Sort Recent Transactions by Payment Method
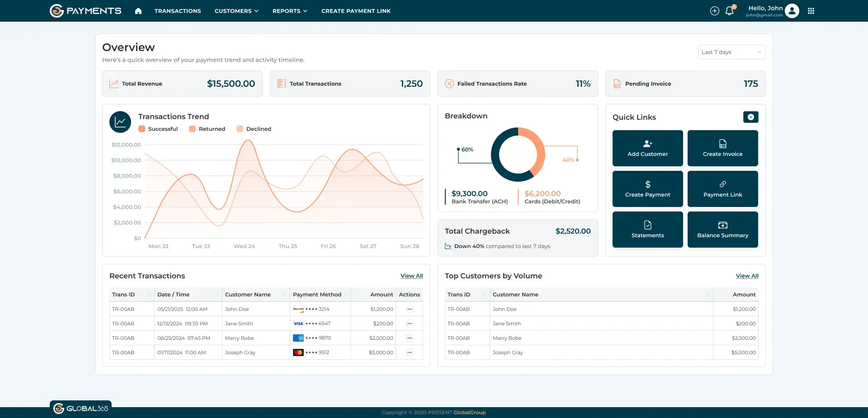This screenshot has width=868, height=418. (345, 295)
